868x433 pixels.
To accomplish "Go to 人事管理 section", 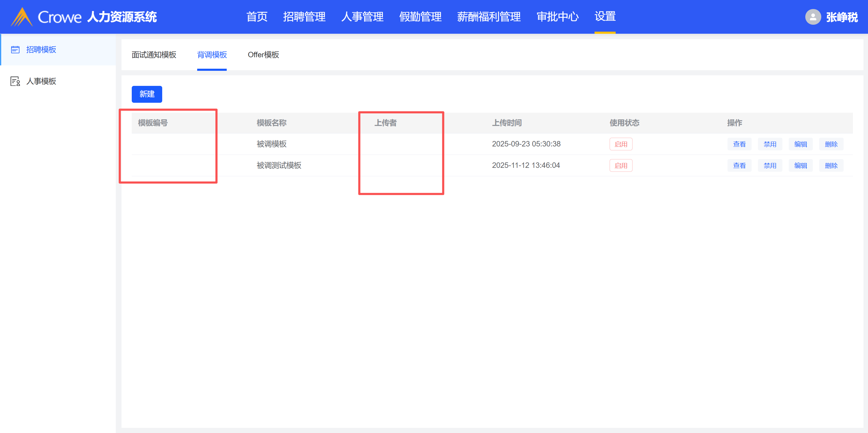I will point(362,17).
